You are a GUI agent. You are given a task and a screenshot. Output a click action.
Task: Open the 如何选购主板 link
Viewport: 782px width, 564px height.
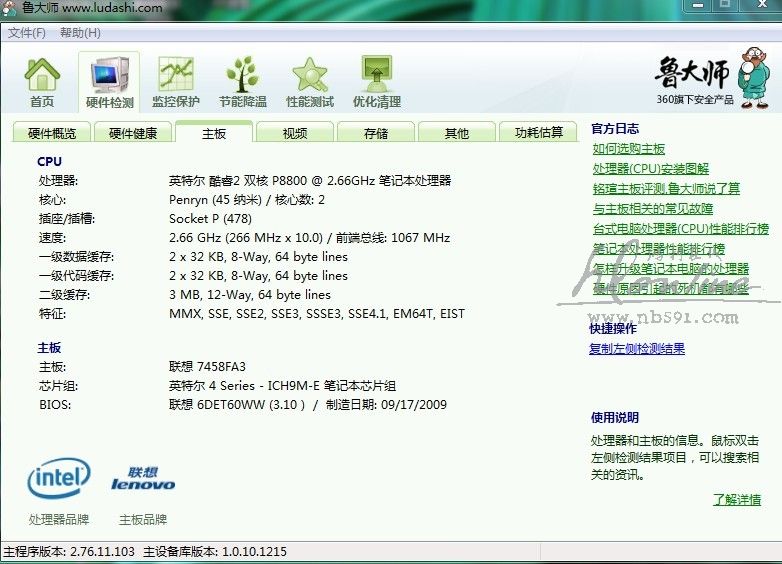(628, 149)
